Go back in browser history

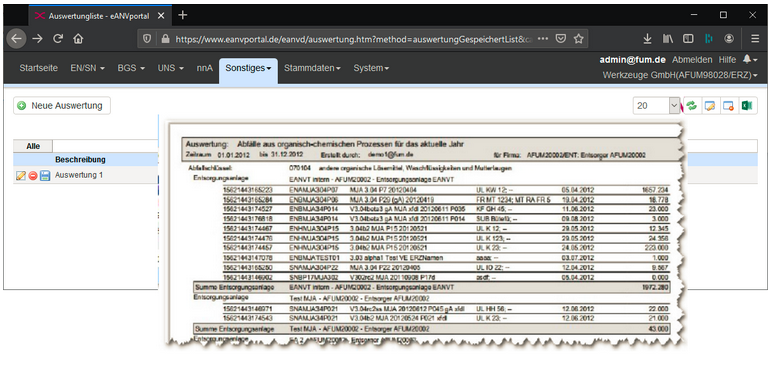16,39
